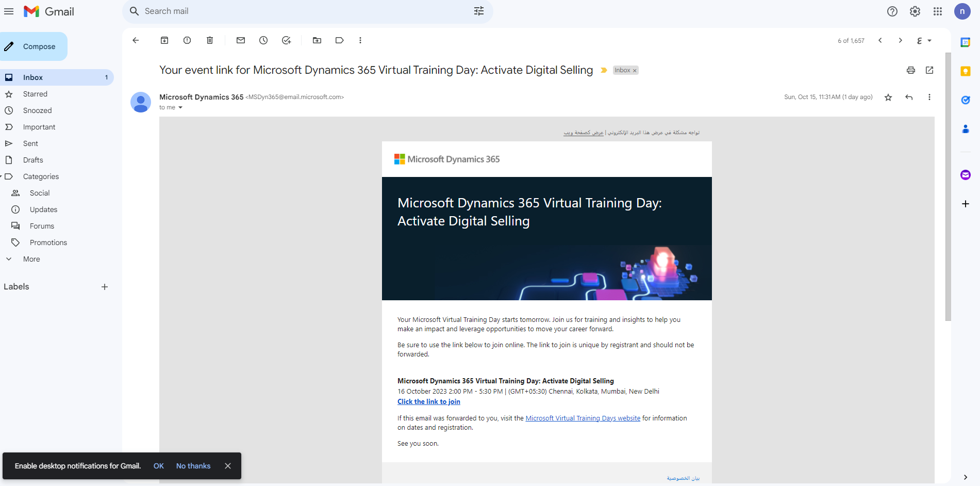980x486 pixels.
Task: Dismiss notifications with No thanks
Action: coord(193,465)
